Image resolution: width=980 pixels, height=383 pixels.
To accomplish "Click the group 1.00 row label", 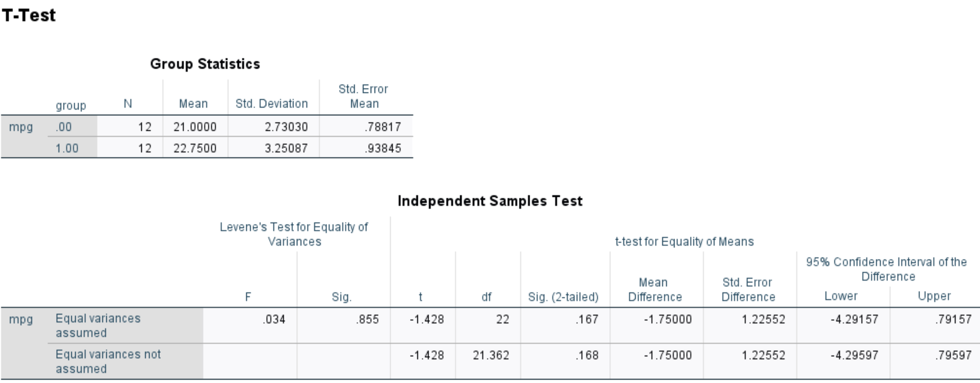I will point(67,148).
